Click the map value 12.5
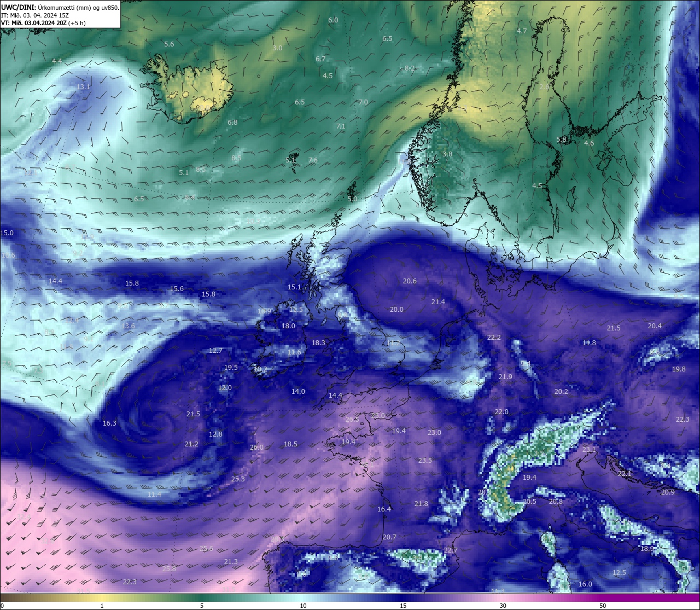Image resolution: width=700 pixels, height=610 pixels. pyautogui.click(x=619, y=572)
